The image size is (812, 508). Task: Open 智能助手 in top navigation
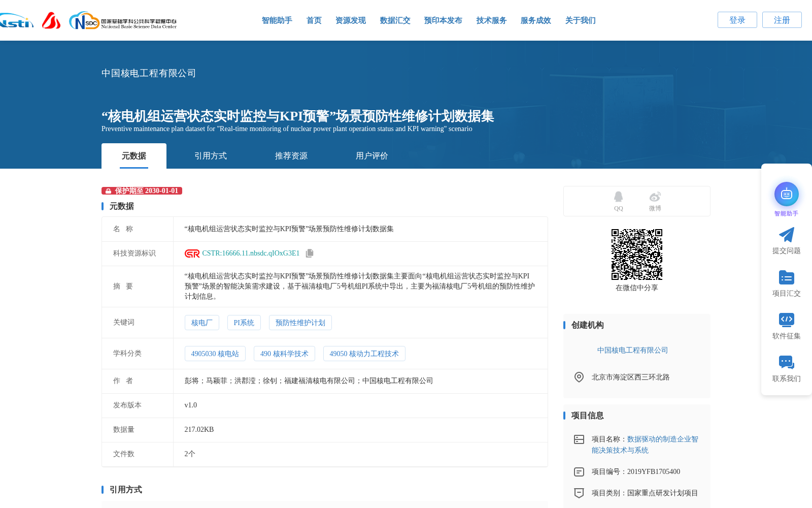click(x=277, y=20)
